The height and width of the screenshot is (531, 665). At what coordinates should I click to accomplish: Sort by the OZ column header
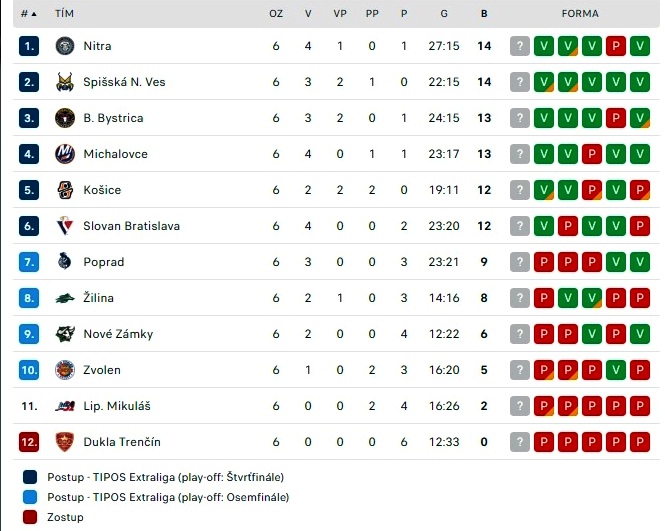(276, 14)
